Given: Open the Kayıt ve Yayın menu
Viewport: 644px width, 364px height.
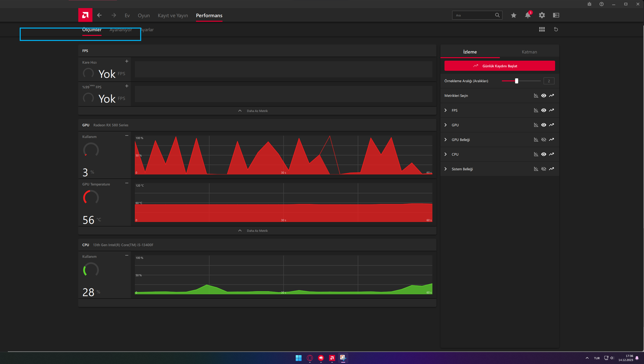Looking at the screenshot, I should coord(173,15).
